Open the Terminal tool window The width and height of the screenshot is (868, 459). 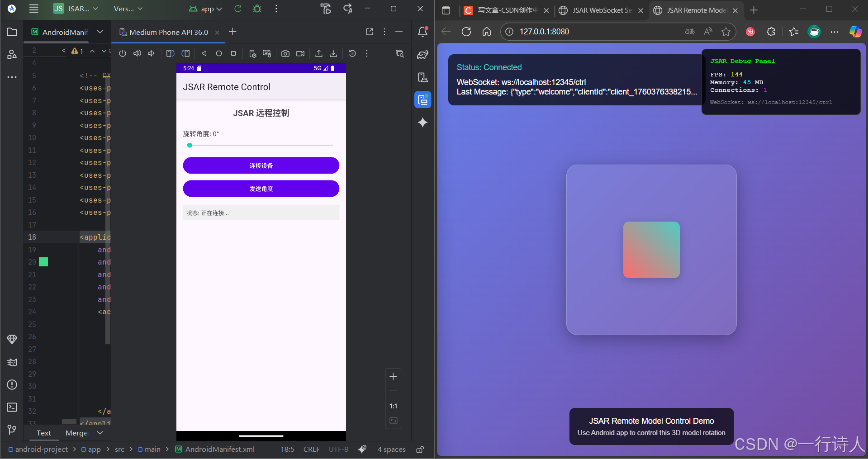click(x=12, y=407)
